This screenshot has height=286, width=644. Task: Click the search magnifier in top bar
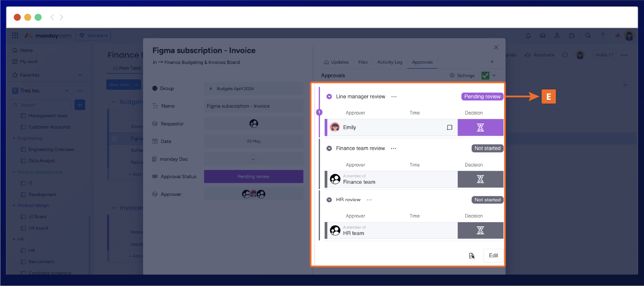(588, 35)
